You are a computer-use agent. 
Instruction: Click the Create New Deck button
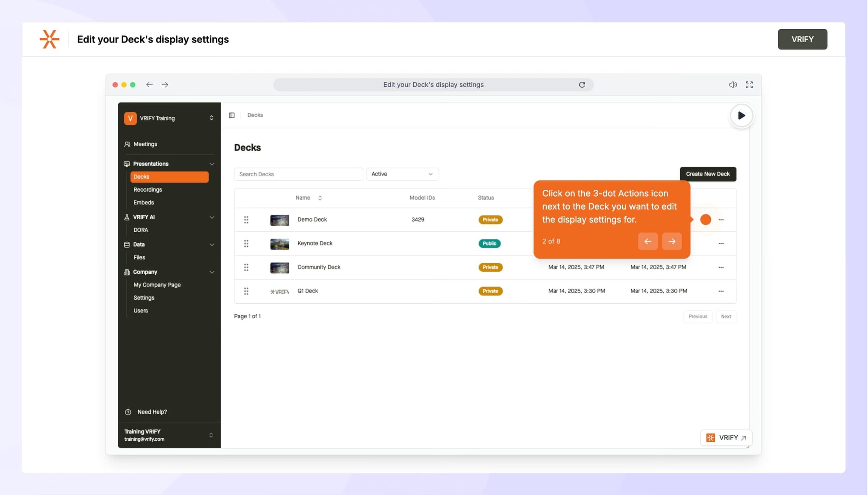pos(708,174)
